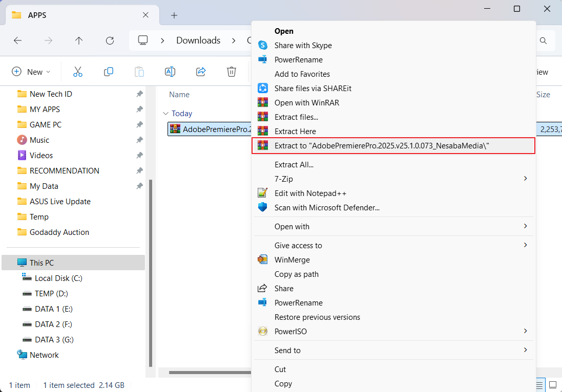Screen dimensions: 562x392
Task: Open a new tab with plus icon
Action: click(x=174, y=15)
